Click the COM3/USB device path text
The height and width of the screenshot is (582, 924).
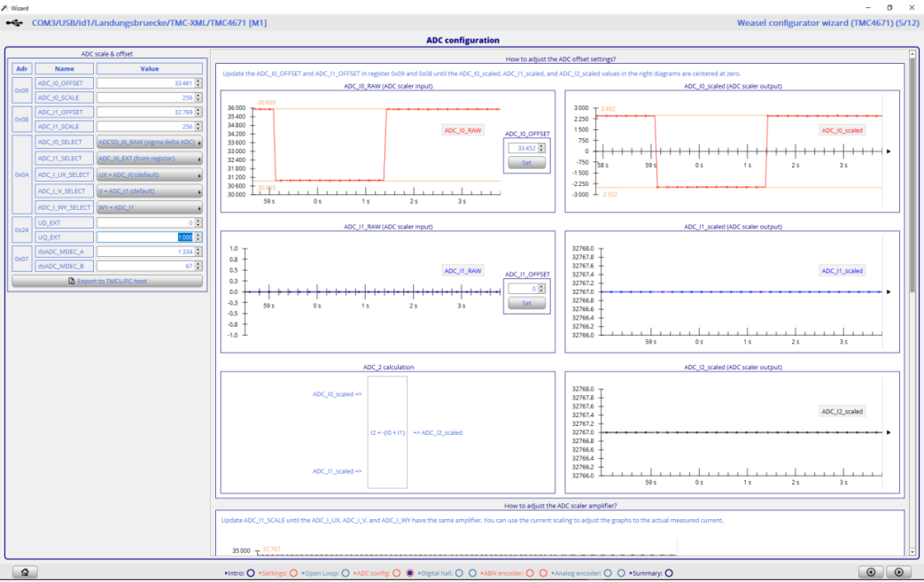(149, 23)
